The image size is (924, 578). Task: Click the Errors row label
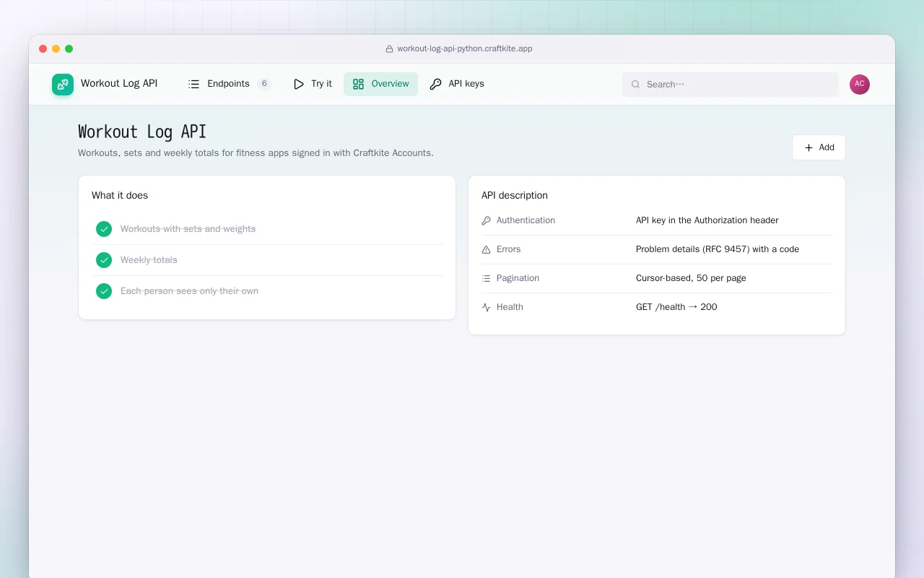pyautogui.click(x=508, y=249)
